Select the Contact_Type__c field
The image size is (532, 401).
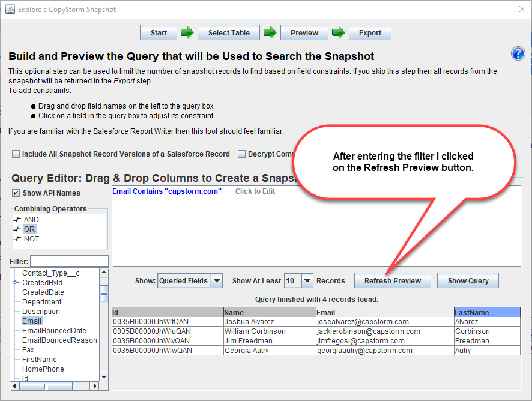click(51, 273)
